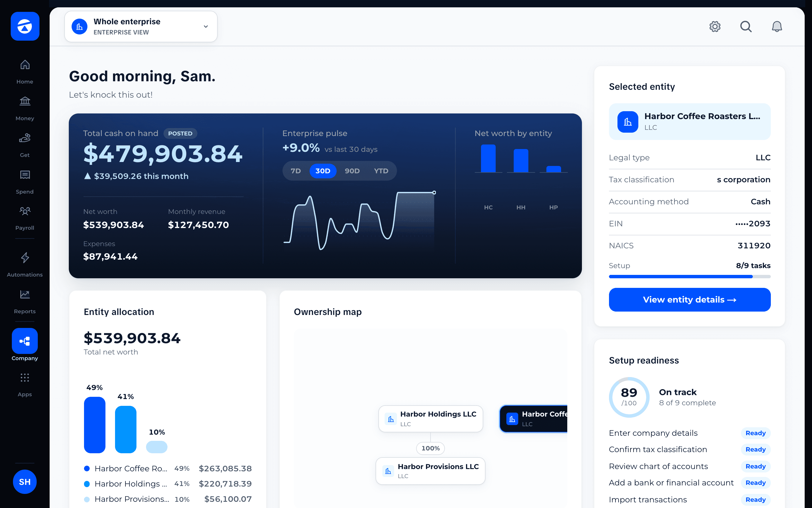Screen dimensions: 812x508
Task: Select the 30D pulse range
Action: [x=323, y=171]
